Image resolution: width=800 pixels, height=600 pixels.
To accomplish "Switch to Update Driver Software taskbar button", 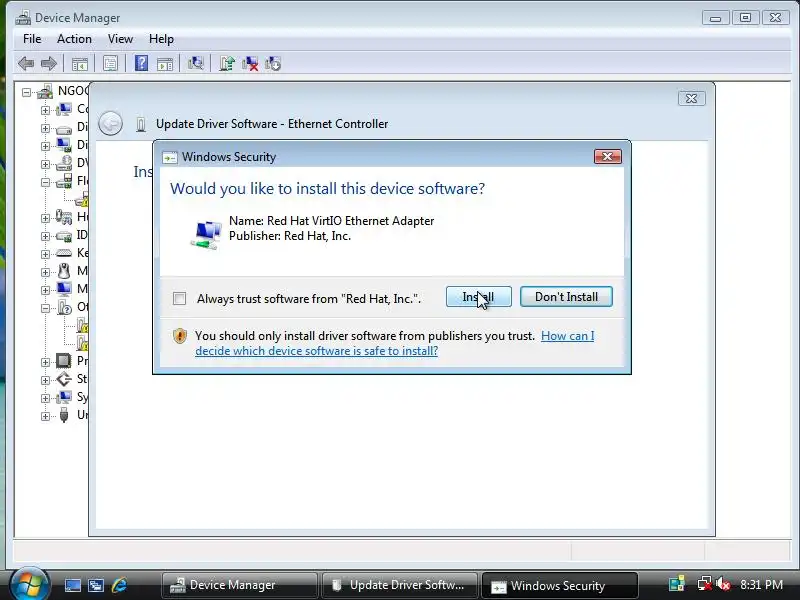I will (x=400, y=585).
